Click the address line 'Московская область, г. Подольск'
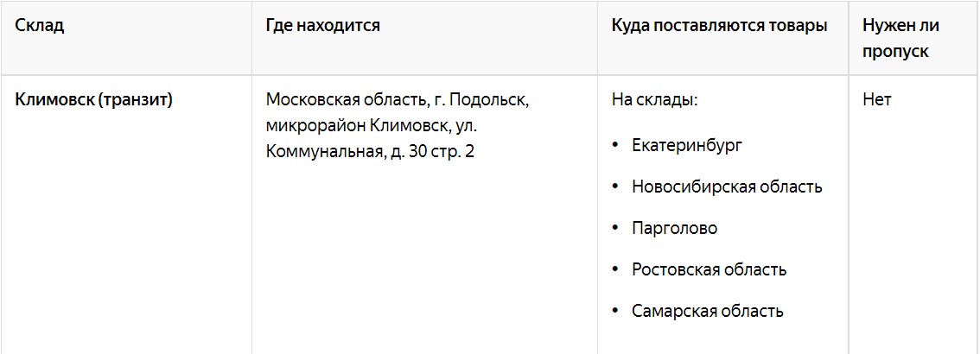980x354 pixels. 398,100
